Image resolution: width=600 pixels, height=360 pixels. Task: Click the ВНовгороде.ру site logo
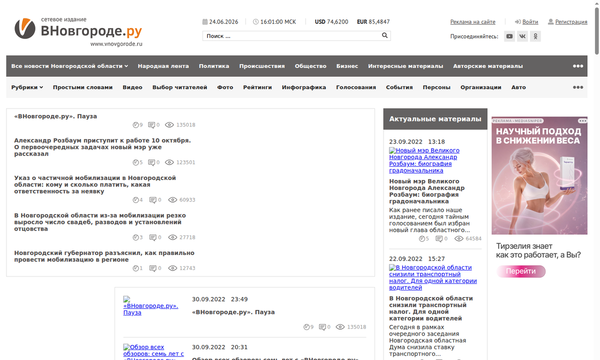click(x=78, y=32)
